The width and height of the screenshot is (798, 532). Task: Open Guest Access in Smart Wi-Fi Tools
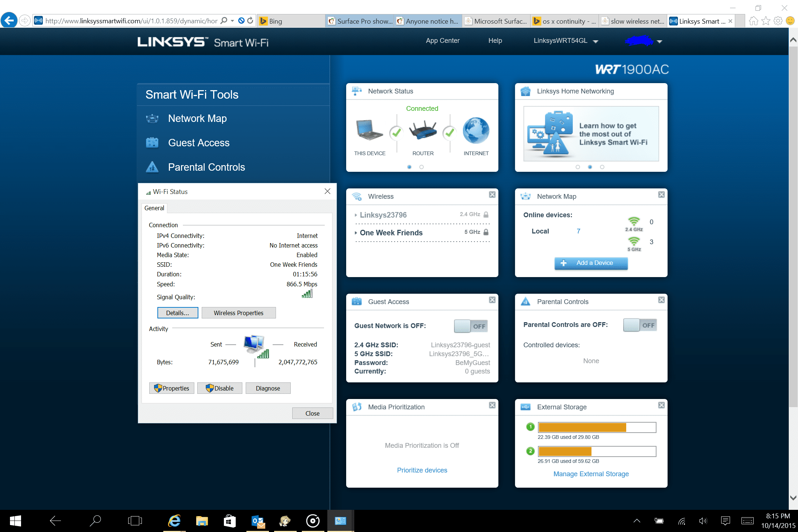pyautogui.click(x=199, y=143)
